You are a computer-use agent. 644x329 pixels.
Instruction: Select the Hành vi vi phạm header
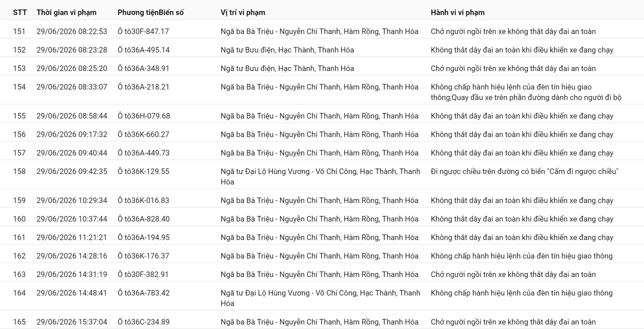click(458, 12)
